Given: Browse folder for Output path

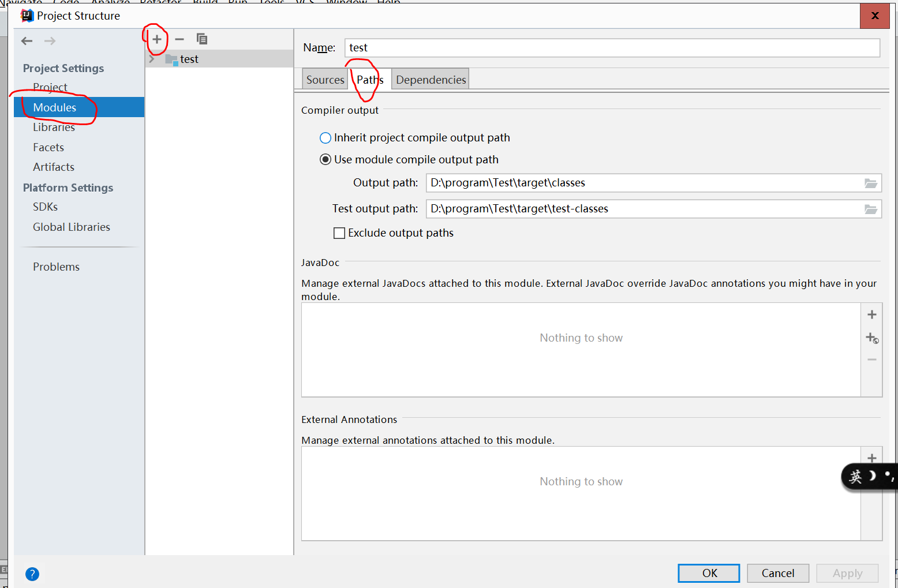Looking at the screenshot, I should [x=871, y=183].
